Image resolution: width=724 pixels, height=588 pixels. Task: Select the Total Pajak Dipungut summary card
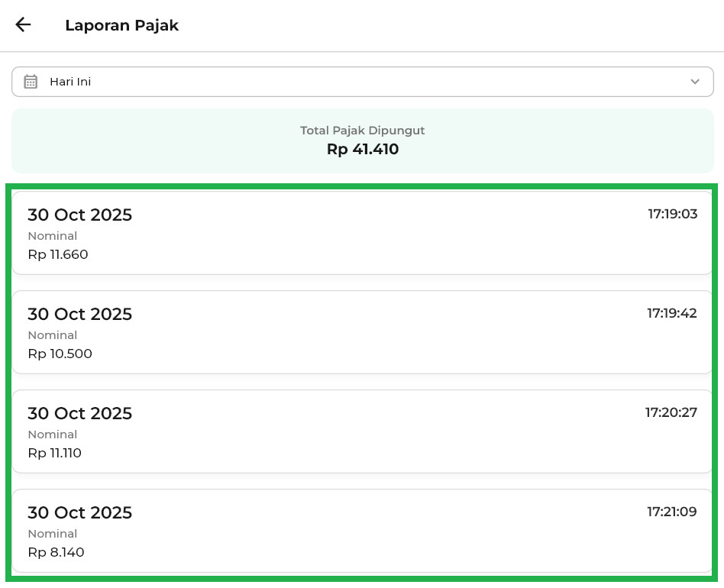[x=362, y=141]
